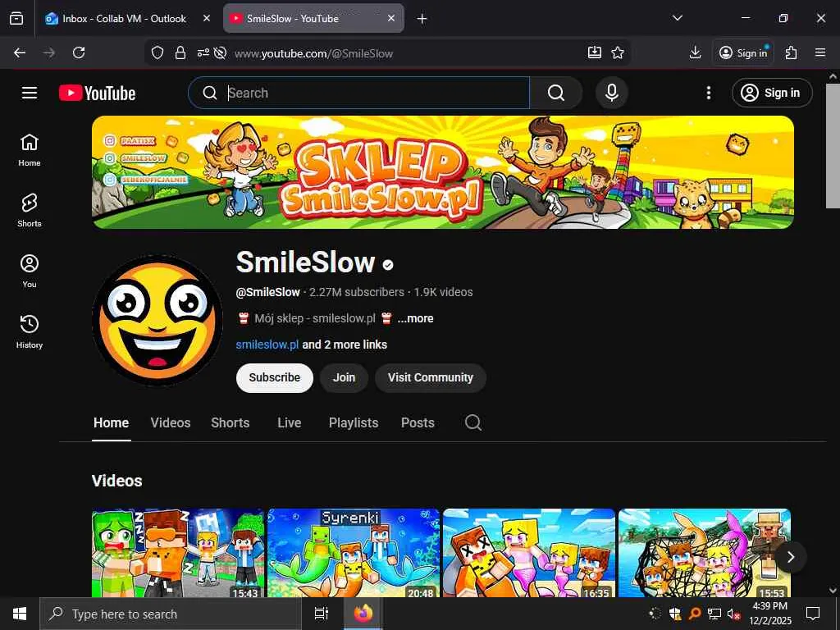Open Windows Start menu

pyautogui.click(x=20, y=614)
